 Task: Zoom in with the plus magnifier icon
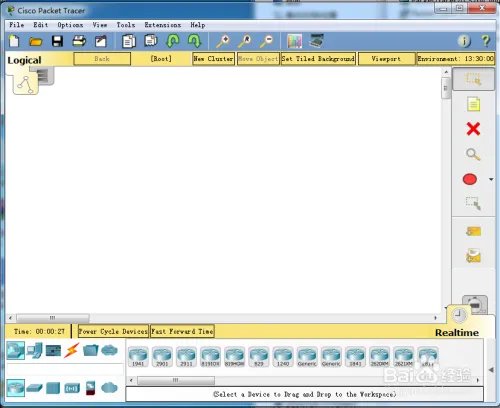tap(223, 41)
